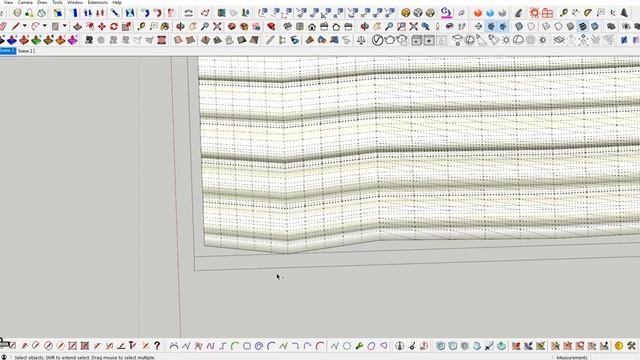Open the V-Ray Asset Editor icon
Image resolution: width=640 pixels, height=360 pixels.
pyautogui.click(x=377, y=40)
